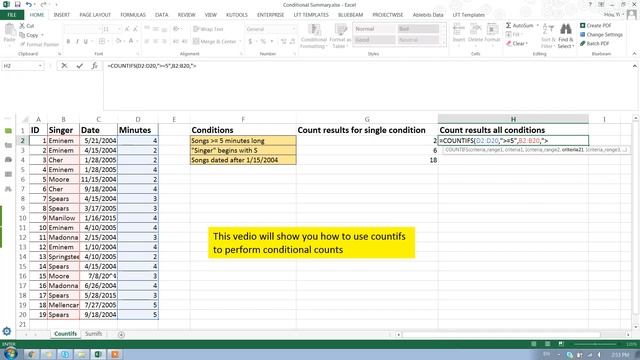Open Find & Select binoculars menu
Image resolution: width=640 pixels, height=360 pixels.
point(566,36)
